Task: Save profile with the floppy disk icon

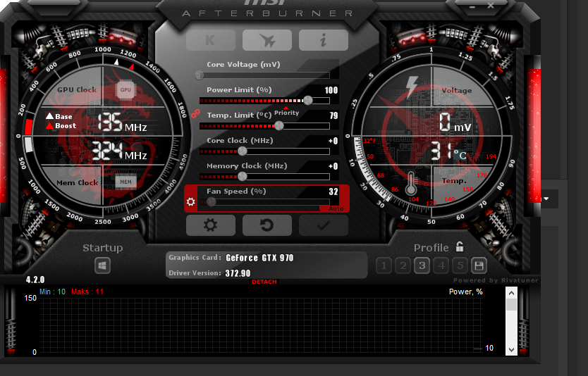Action: (x=479, y=266)
